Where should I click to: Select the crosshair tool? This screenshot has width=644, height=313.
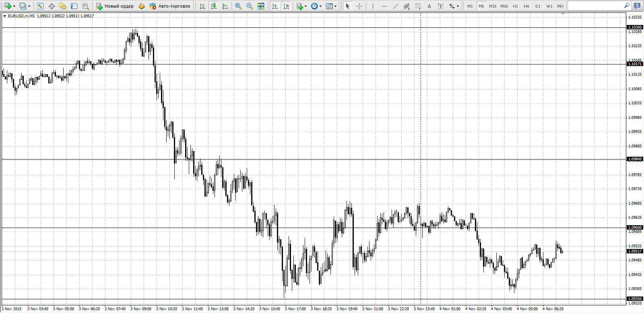tap(359, 6)
